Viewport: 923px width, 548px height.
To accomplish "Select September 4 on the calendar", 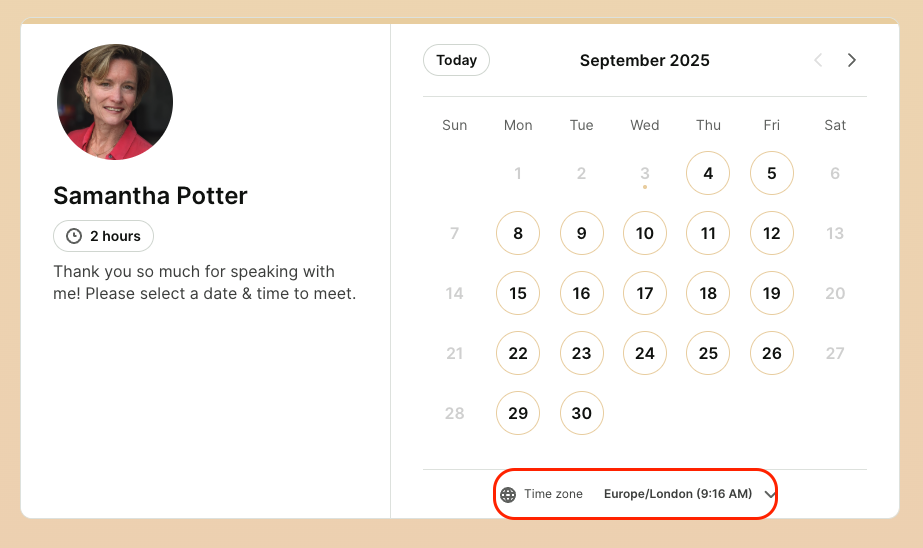I will pyautogui.click(x=708, y=173).
